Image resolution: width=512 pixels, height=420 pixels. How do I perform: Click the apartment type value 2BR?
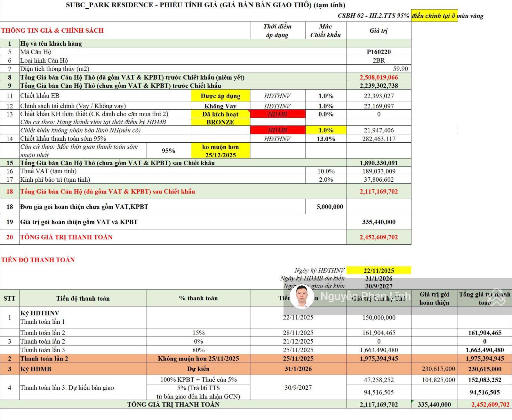point(379,60)
